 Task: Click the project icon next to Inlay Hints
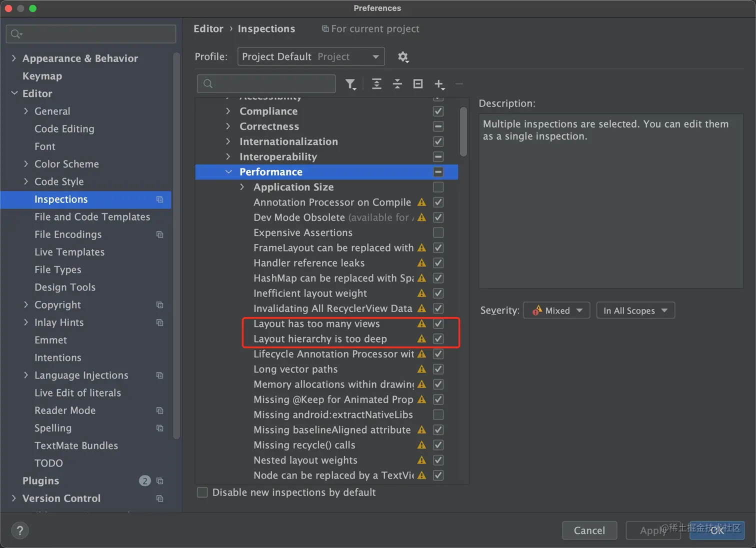[x=160, y=322]
